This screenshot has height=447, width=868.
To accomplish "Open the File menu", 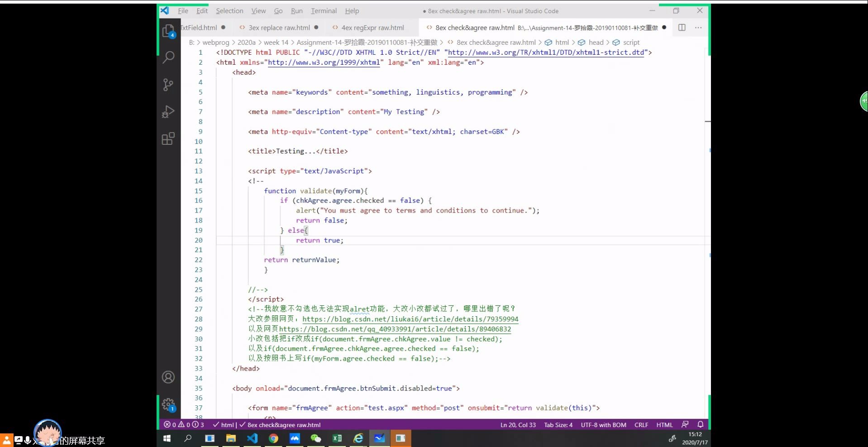I will 183,11.
